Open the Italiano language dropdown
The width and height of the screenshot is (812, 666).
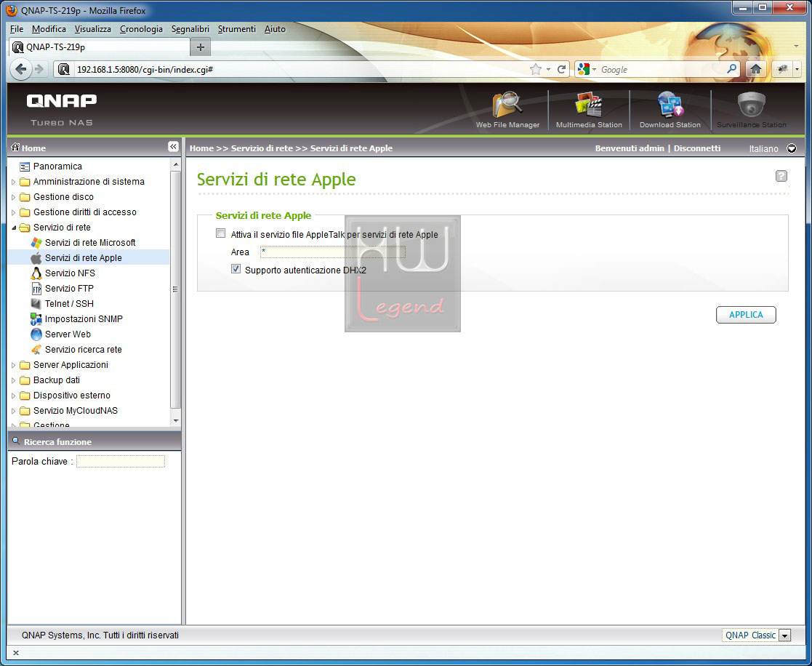click(792, 148)
